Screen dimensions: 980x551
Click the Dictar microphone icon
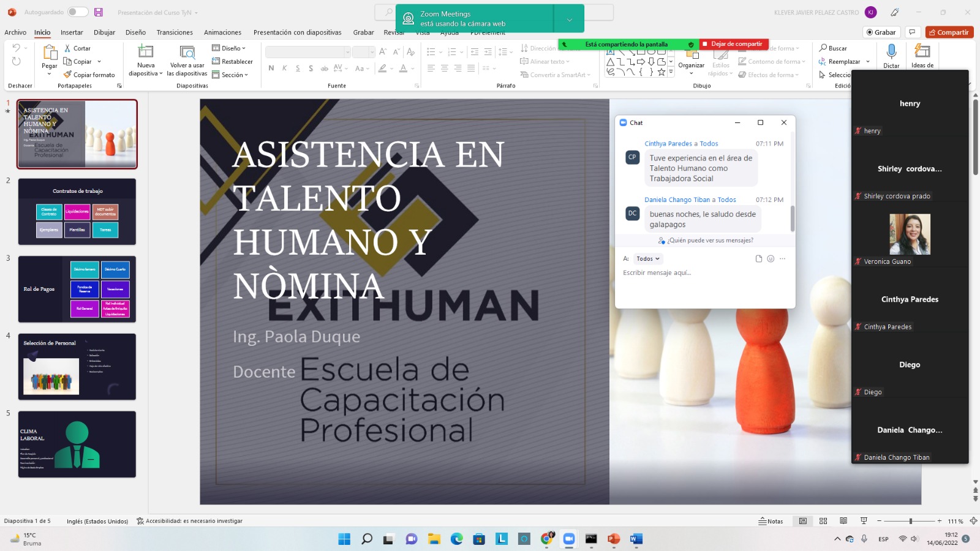(891, 51)
